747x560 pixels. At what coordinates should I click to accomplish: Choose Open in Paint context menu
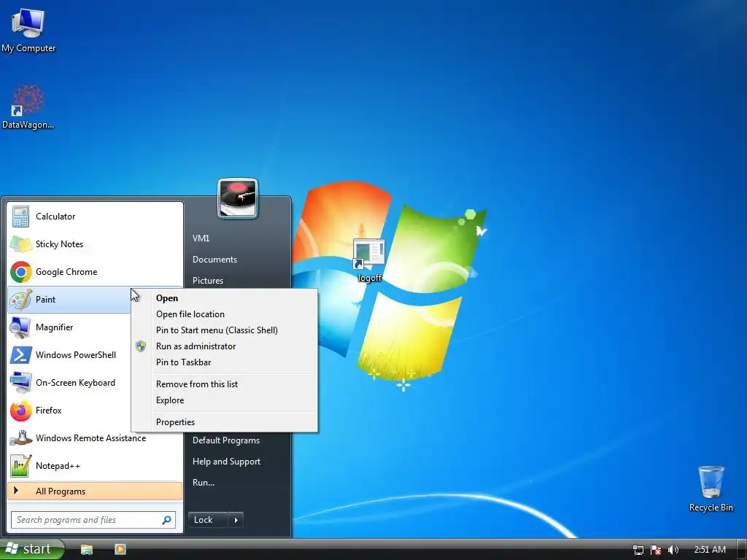pyautogui.click(x=224, y=298)
